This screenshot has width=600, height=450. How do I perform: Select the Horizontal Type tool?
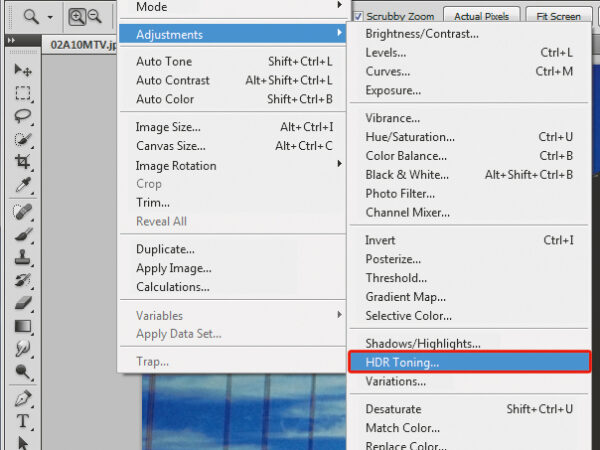point(23,421)
